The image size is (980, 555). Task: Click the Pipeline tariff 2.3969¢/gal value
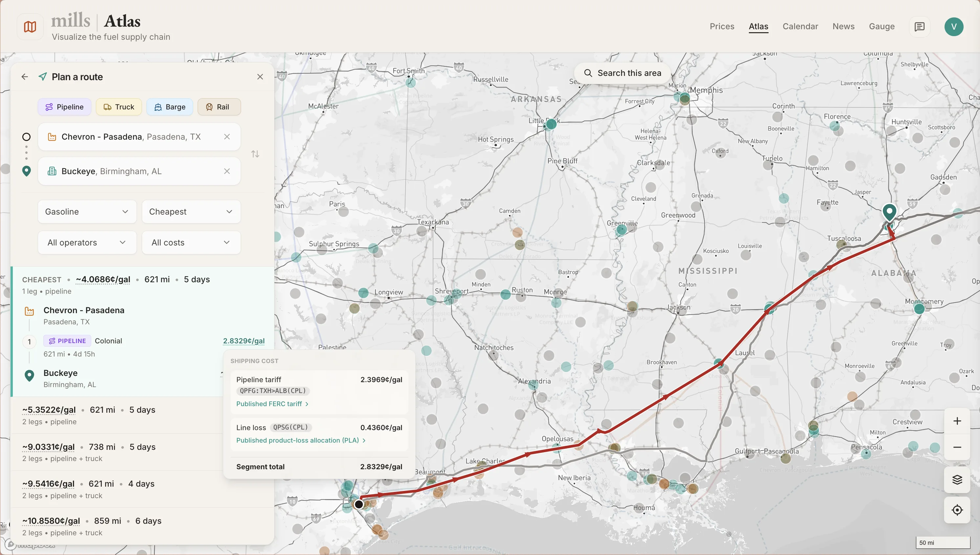click(x=381, y=380)
